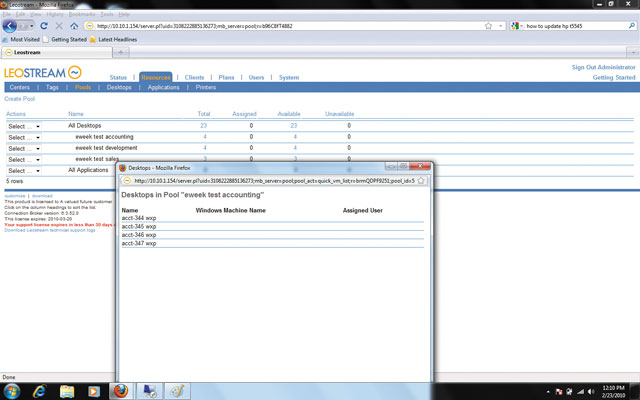640x400 pixels.
Task: Click the Firefox back arrow button
Action: [10, 26]
